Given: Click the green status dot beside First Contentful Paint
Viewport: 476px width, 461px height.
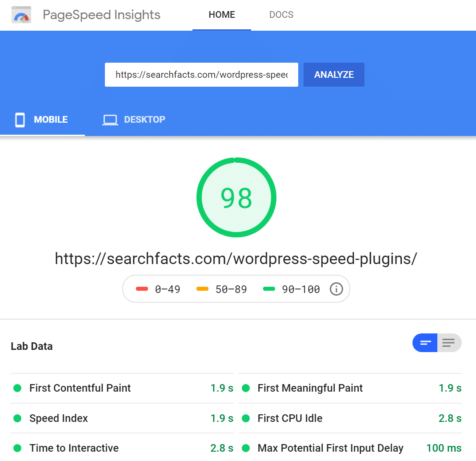Looking at the screenshot, I should [x=17, y=388].
